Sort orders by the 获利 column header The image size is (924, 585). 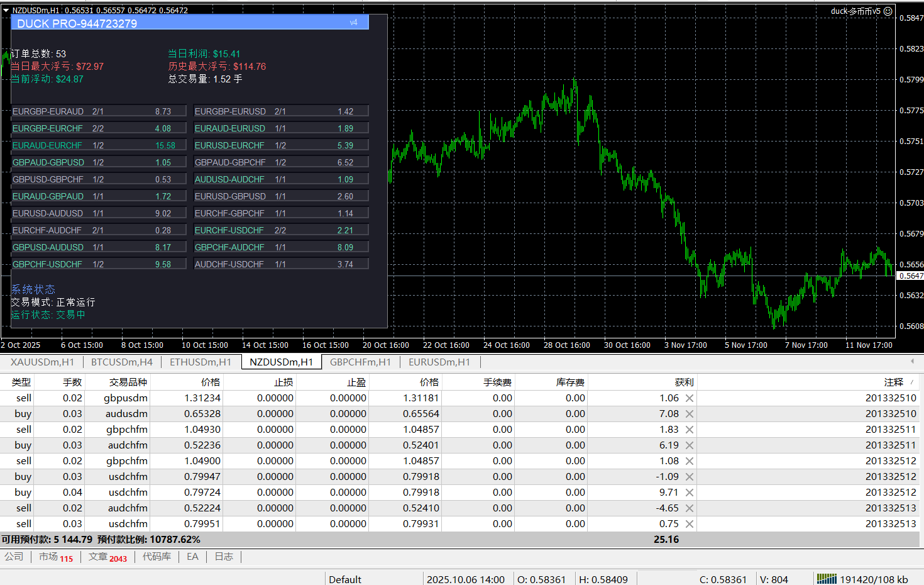683,382
